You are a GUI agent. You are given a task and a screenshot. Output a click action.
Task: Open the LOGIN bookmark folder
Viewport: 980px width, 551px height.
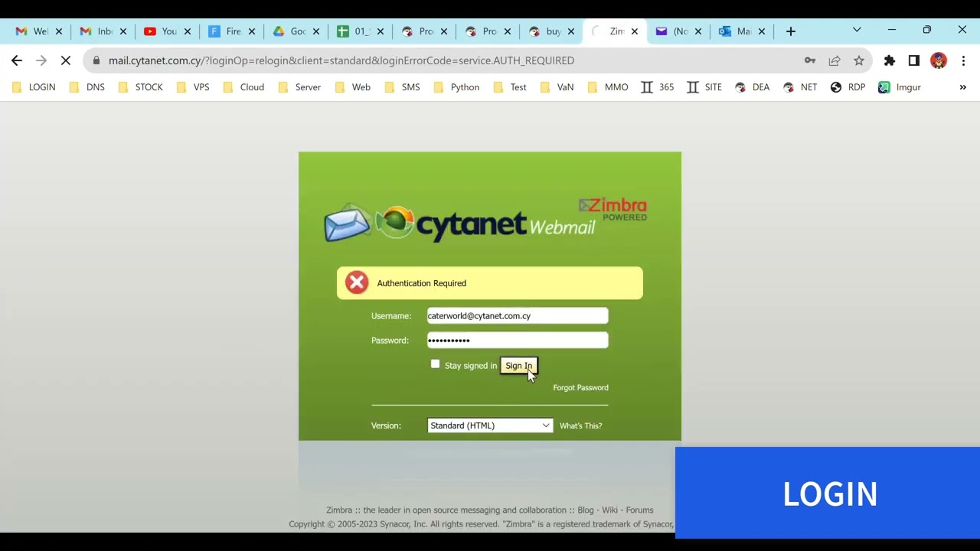tap(34, 87)
